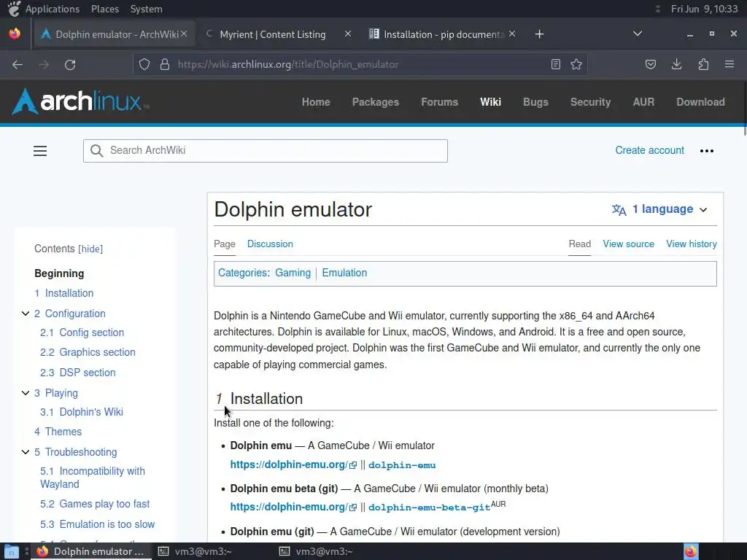Jump to 2.3 DSP section in contents

click(77, 373)
